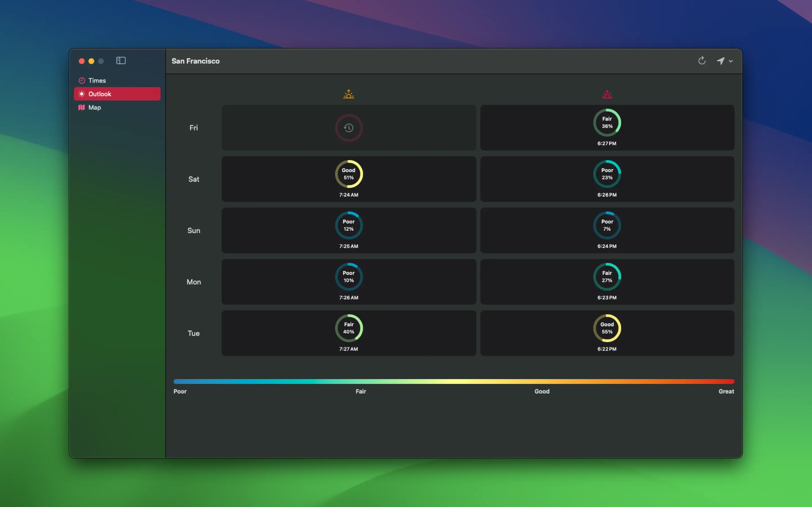Click the quality color gradient bar
This screenshot has width=812, height=507.
click(454, 381)
